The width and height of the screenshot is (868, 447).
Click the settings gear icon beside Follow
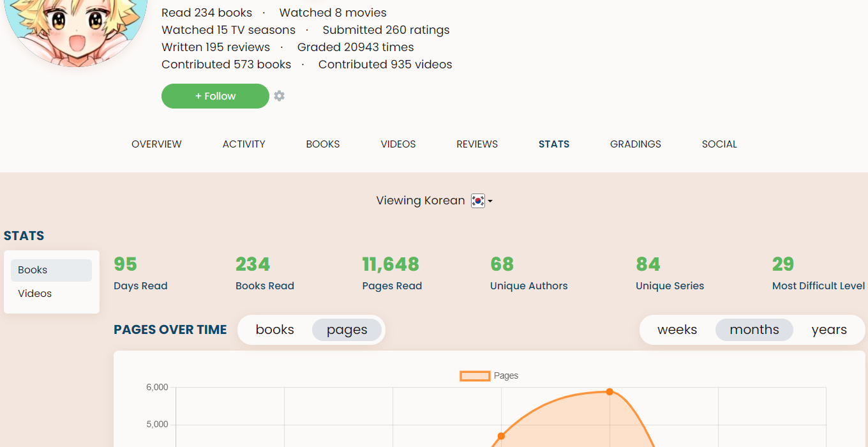[x=280, y=96]
